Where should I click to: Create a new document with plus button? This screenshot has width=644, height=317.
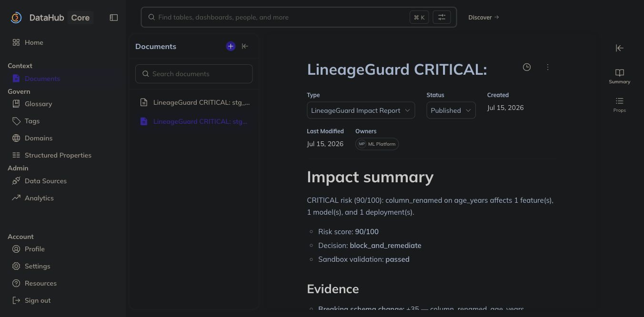click(231, 46)
